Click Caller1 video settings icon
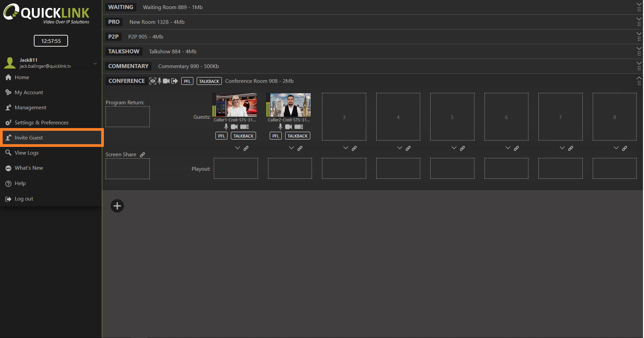 [245, 127]
